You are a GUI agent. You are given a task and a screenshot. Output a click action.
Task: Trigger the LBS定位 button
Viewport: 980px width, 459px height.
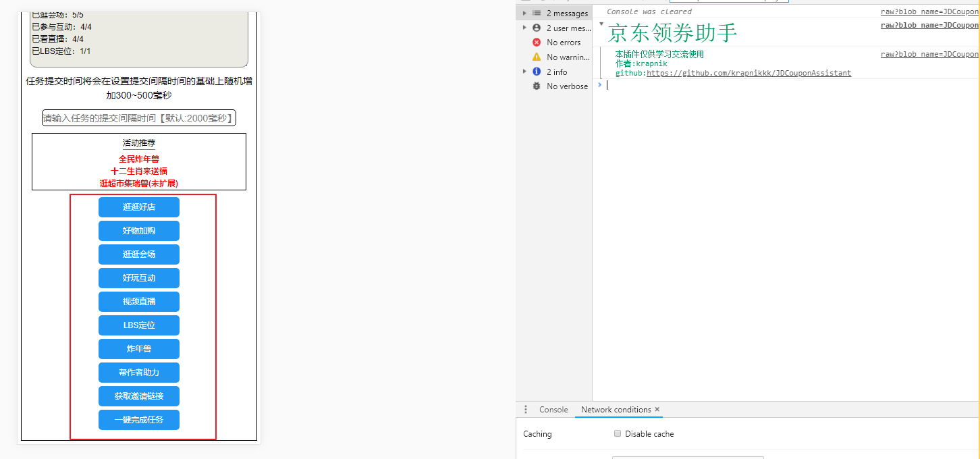pyautogui.click(x=139, y=325)
